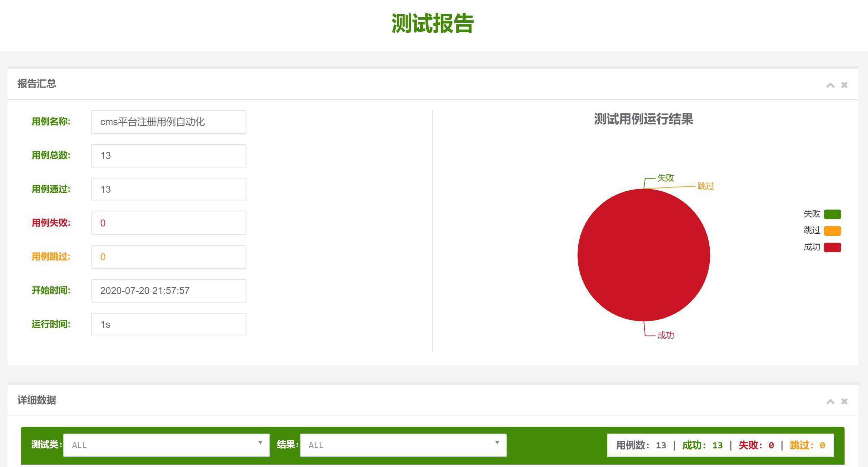
Task: Click the 用例失败 field showing 0
Action: point(168,223)
